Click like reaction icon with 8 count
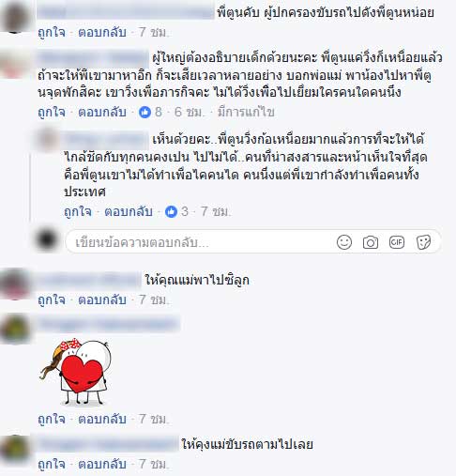The height and width of the screenshot is (476, 456). 144,112
